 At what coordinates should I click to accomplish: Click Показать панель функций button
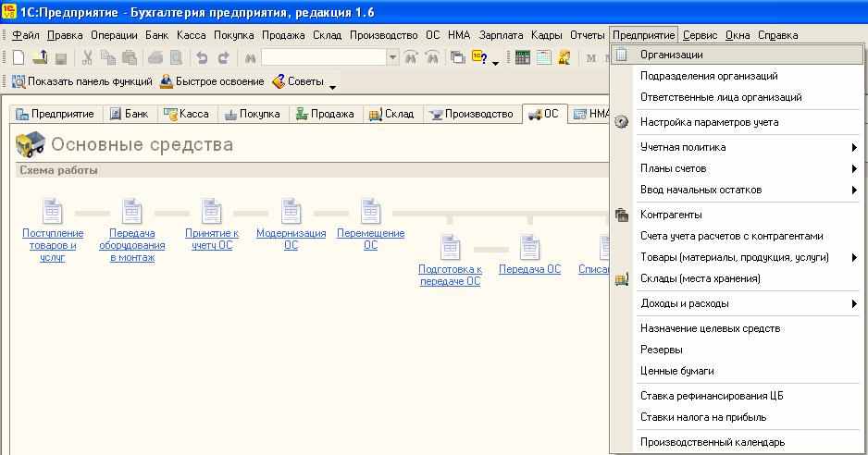click(x=82, y=81)
